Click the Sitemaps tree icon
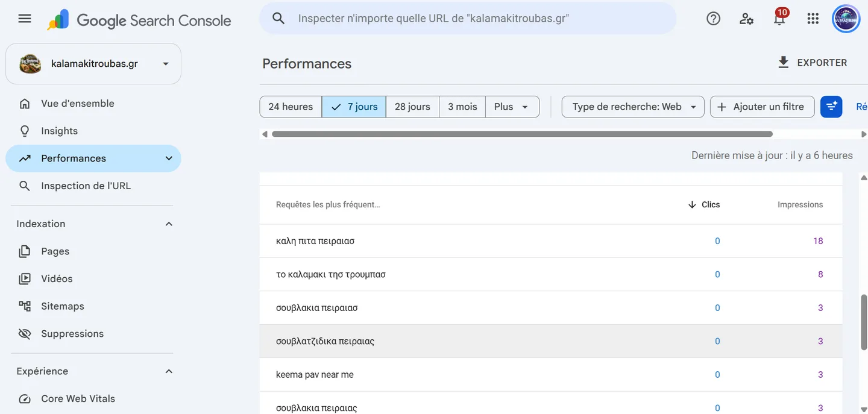 coord(25,306)
